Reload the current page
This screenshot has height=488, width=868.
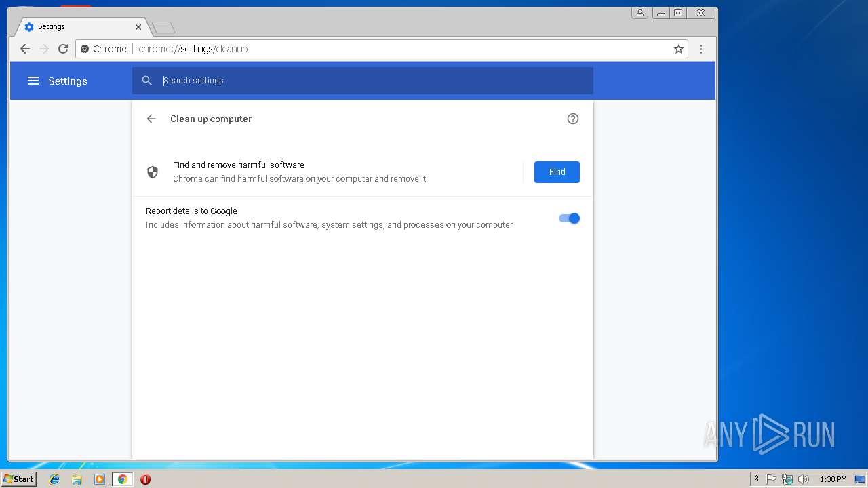tap(63, 49)
